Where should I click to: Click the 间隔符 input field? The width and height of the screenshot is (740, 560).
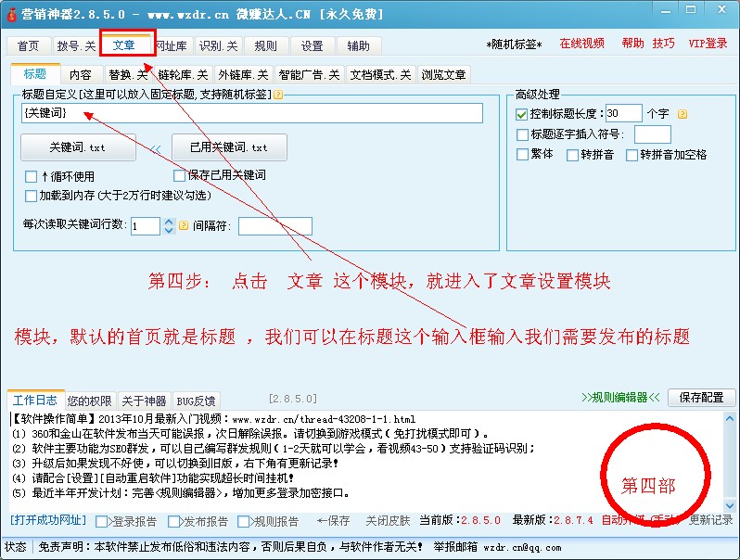275,226
